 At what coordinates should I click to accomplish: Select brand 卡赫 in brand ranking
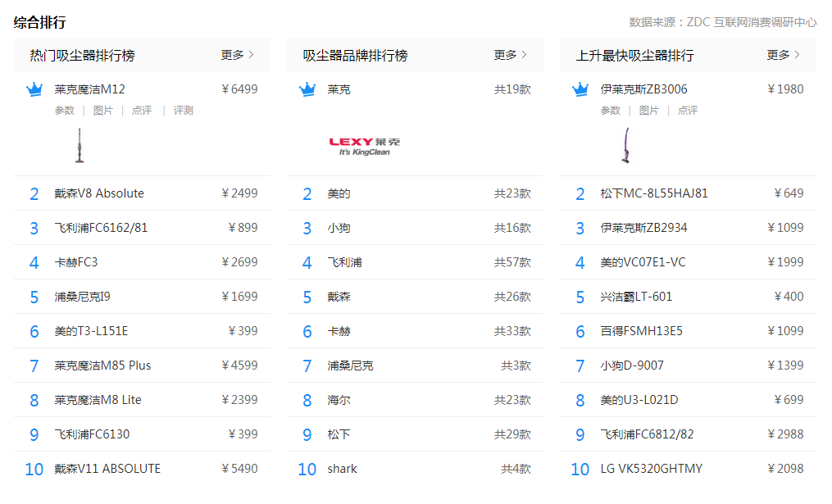(339, 331)
